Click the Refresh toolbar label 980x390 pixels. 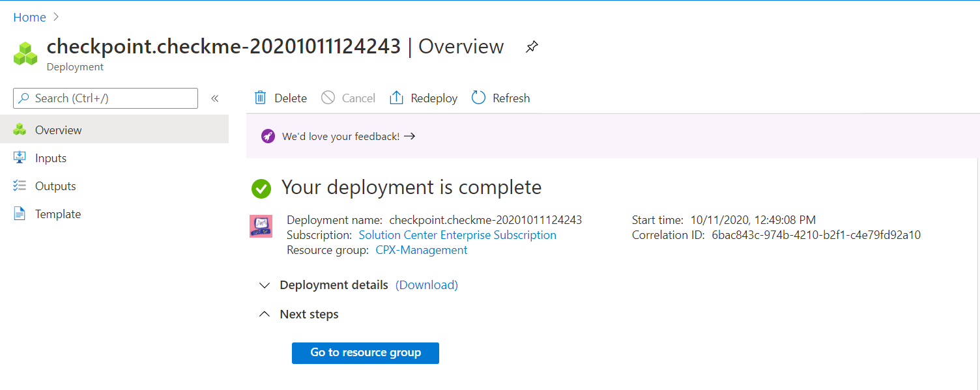[512, 98]
